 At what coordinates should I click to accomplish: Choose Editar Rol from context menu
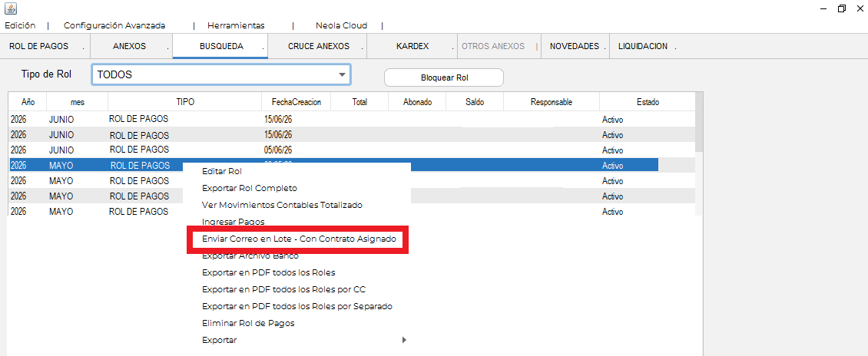222,171
